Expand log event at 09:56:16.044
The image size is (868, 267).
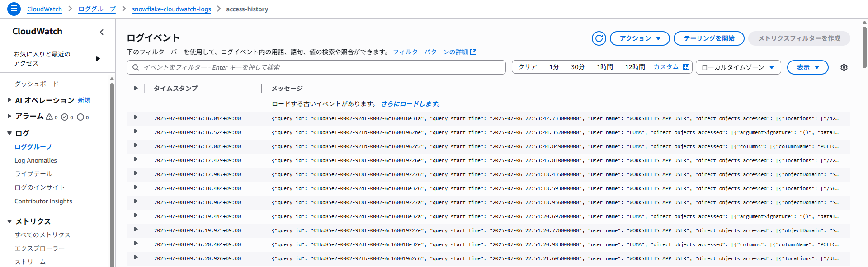(136, 117)
